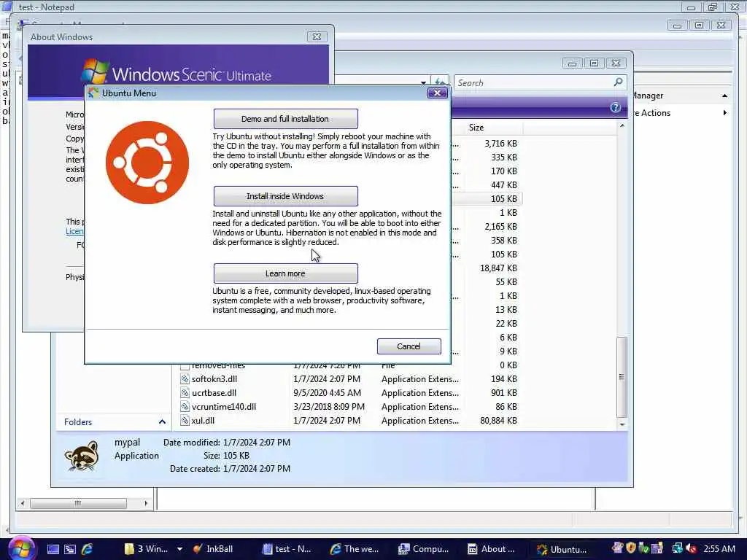Collapse the Manager actions section arrow
This screenshot has height=560, width=747.
[724, 96]
